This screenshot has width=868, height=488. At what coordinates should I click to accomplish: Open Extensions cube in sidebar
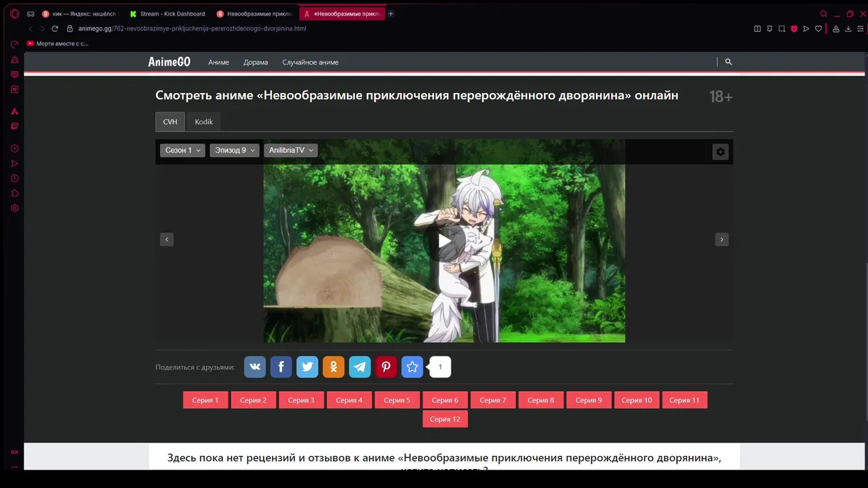tap(14, 193)
